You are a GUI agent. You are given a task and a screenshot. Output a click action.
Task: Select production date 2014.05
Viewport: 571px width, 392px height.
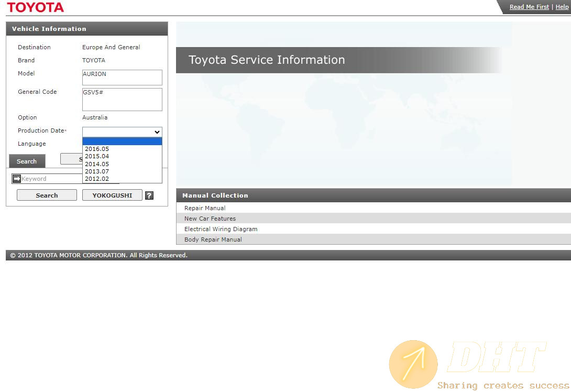[x=122, y=164]
